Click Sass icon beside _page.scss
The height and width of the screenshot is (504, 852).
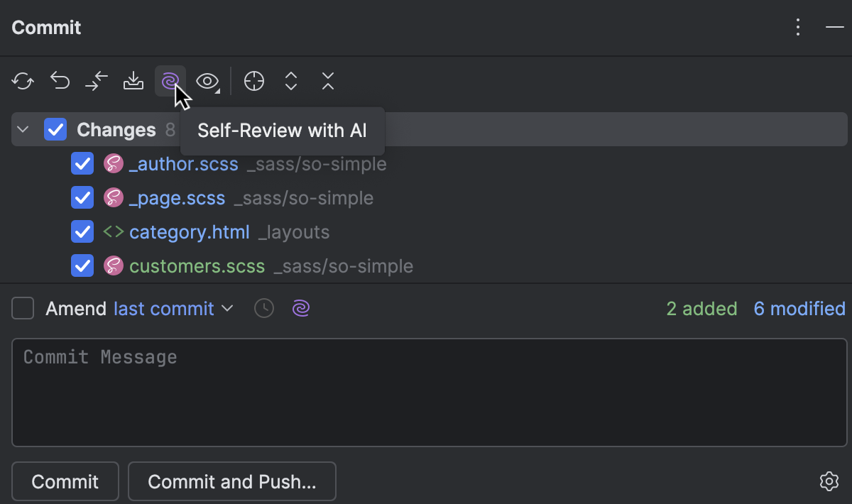tap(114, 198)
